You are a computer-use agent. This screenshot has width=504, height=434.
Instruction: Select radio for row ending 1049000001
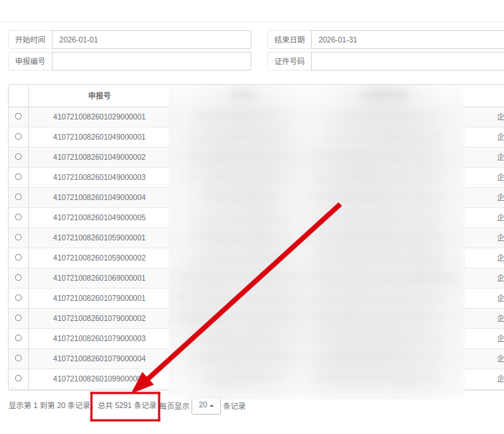(18, 136)
